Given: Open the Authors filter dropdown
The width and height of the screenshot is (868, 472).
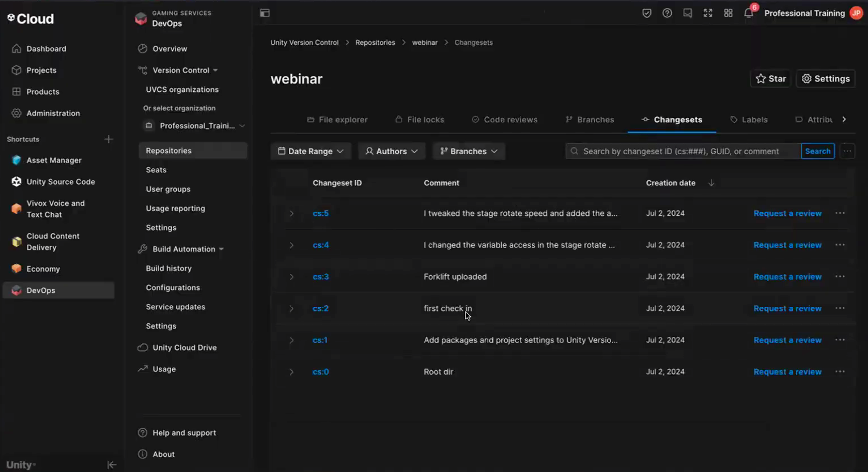Looking at the screenshot, I should point(392,151).
